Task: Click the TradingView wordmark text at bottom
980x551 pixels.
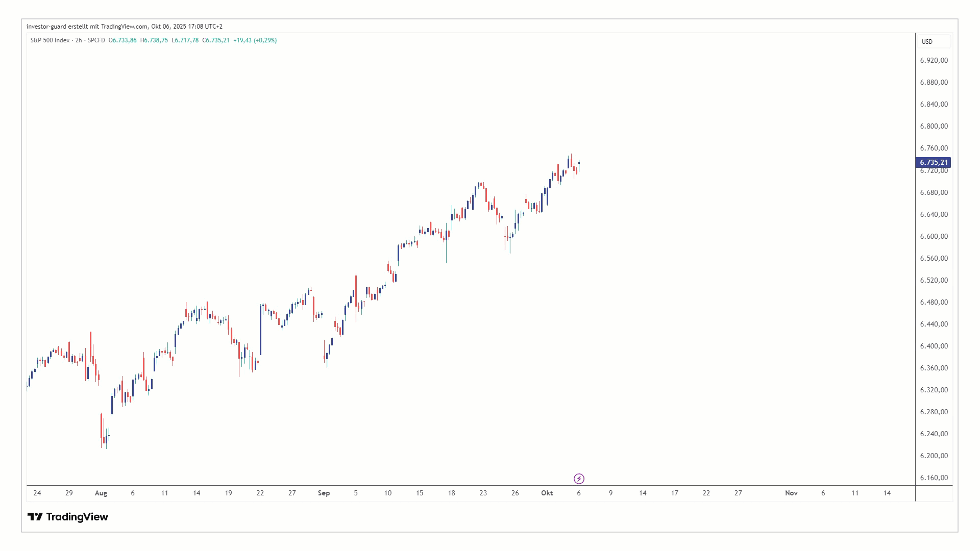Action: 77,517
